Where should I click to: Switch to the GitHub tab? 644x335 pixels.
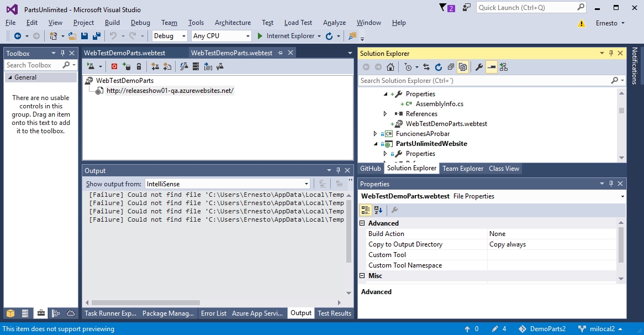coord(371,169)
